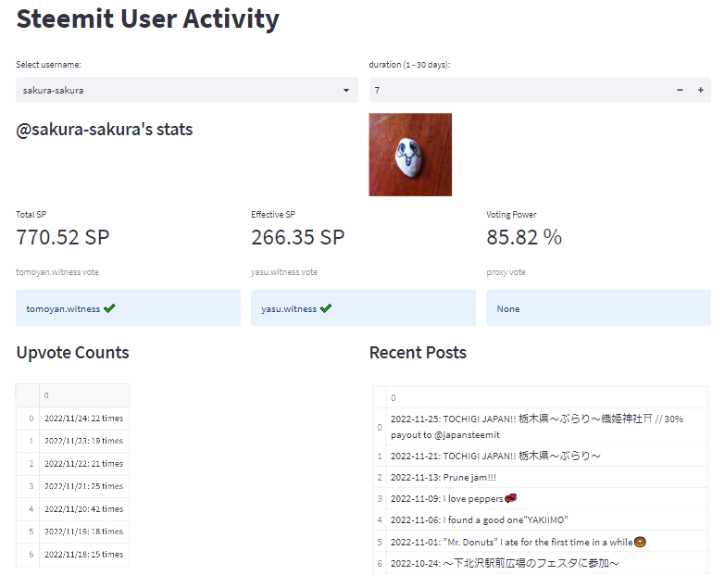Click the proxy vote None box
The width and height of the screenshot is (725, 588).
[x=598, y=308]
